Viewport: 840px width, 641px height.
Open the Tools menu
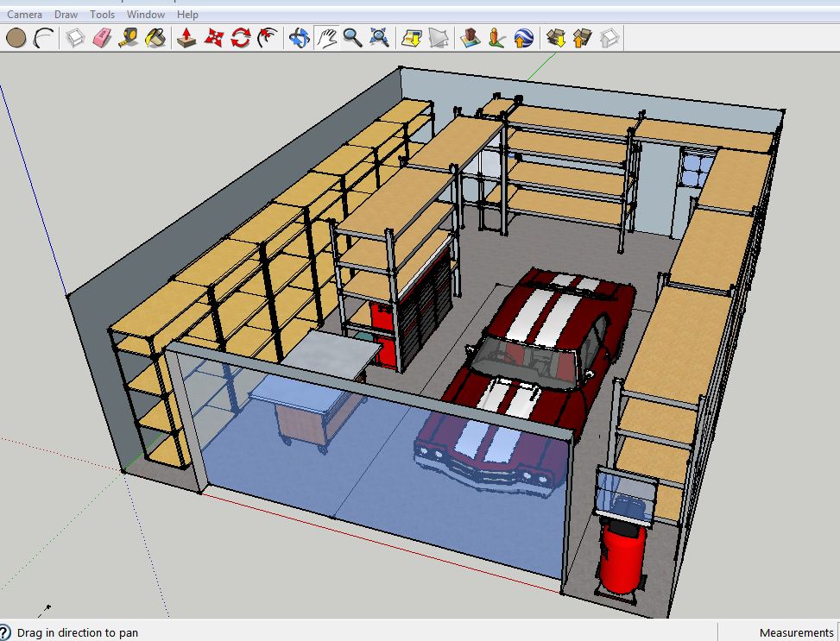click(102, 15)
